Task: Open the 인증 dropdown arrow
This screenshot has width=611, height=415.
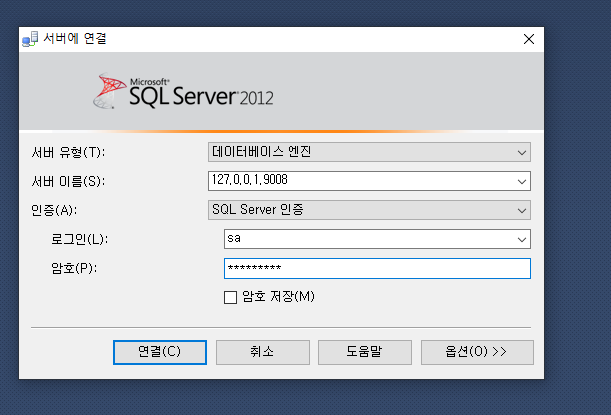Action: [x=522, y=210]
